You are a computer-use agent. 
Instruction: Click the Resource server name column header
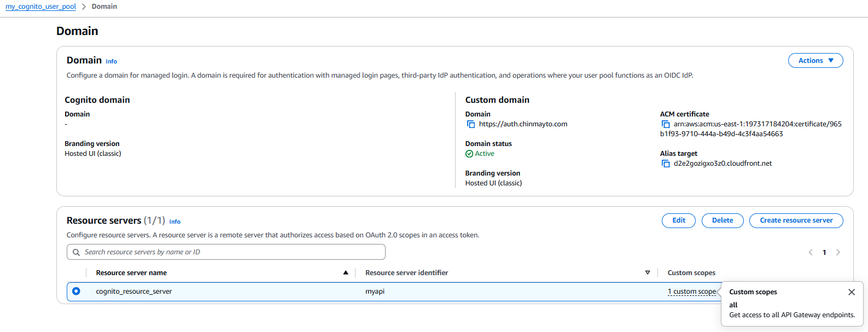pos(131,273)
